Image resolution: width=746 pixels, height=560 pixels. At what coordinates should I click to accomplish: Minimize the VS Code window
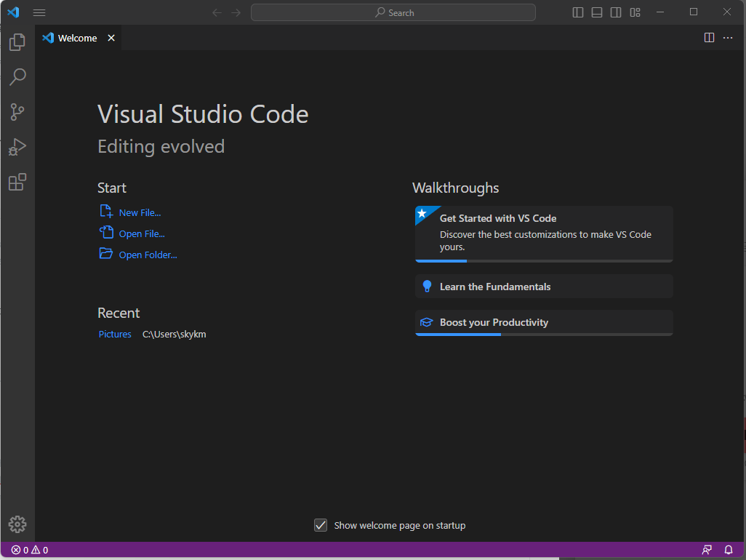[660, 12]
